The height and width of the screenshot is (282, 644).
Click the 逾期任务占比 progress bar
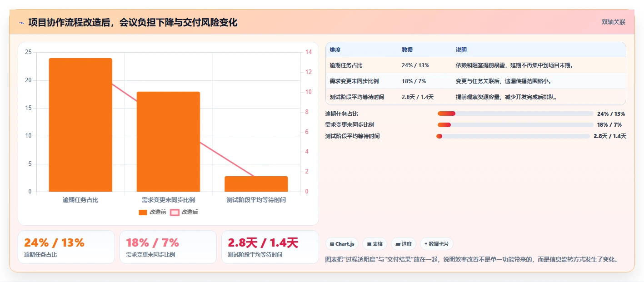[515, 114]
